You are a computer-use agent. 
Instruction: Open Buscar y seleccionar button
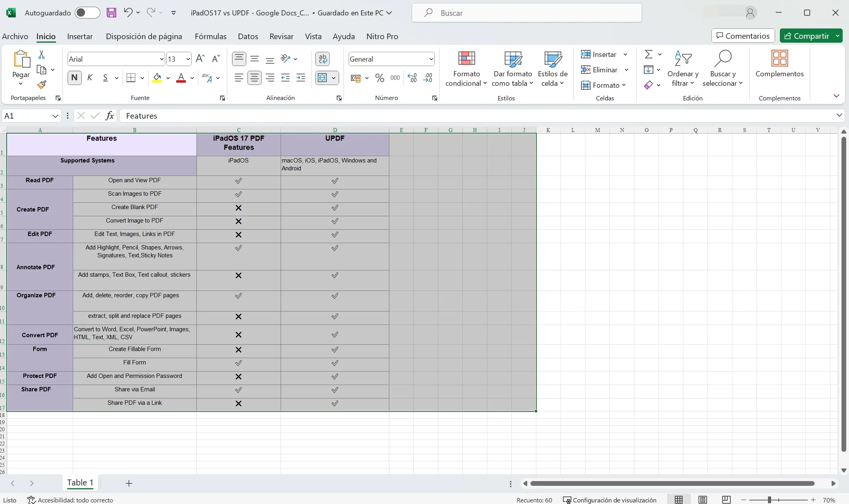point(723,69)
